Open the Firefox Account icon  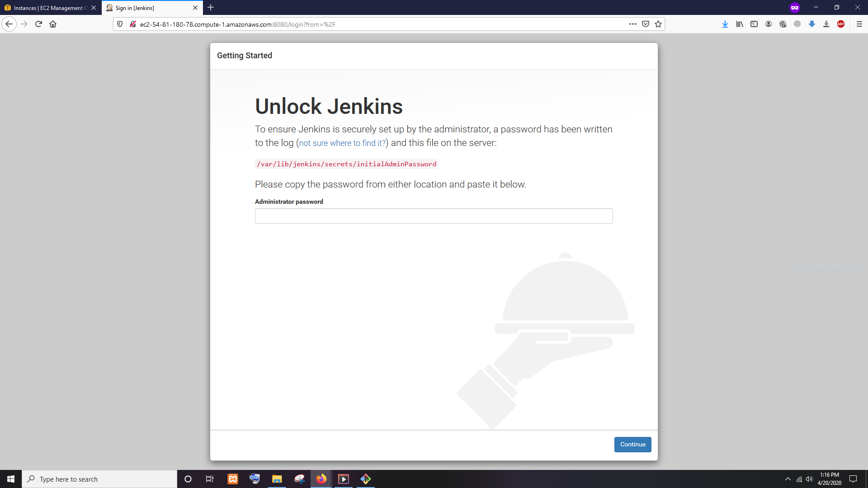coord(769,24)
